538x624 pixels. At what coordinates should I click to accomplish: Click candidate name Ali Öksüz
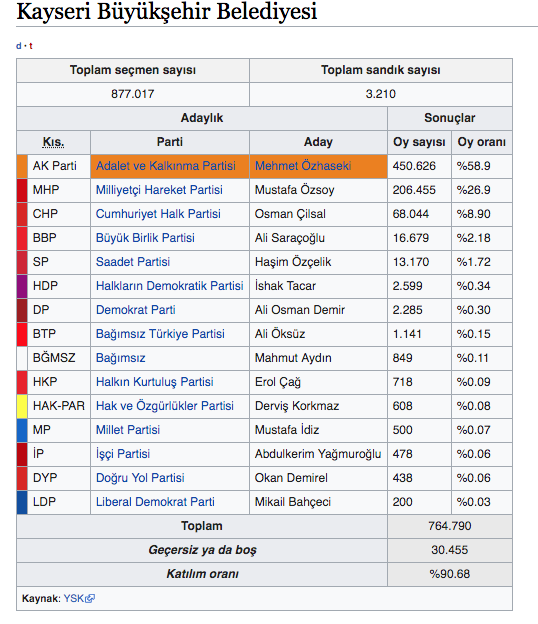point(280,333)
